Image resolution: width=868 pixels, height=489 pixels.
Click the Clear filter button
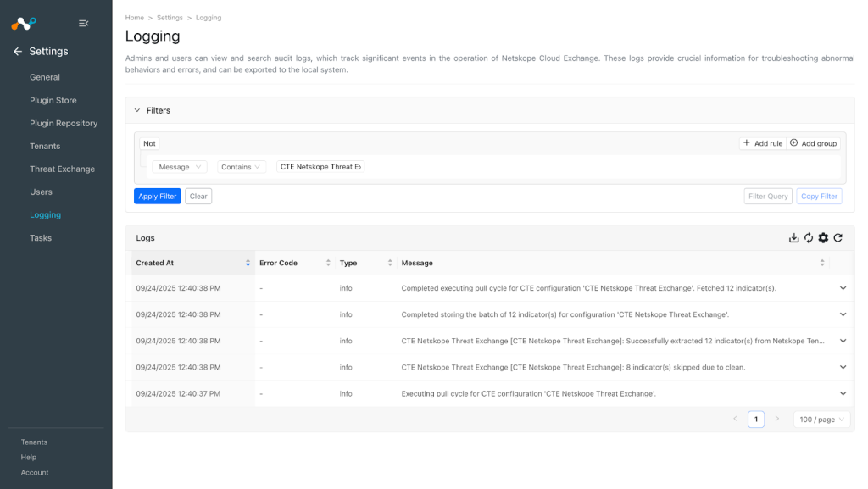click(x=198, y=197)
